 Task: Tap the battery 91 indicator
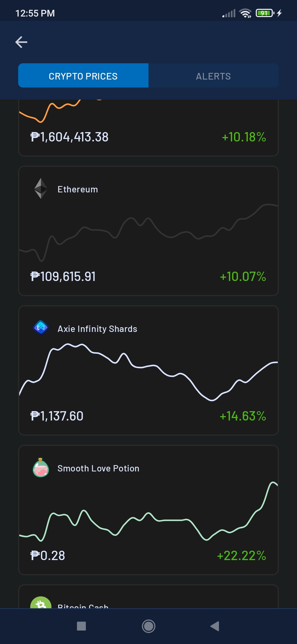coord(265,13)
